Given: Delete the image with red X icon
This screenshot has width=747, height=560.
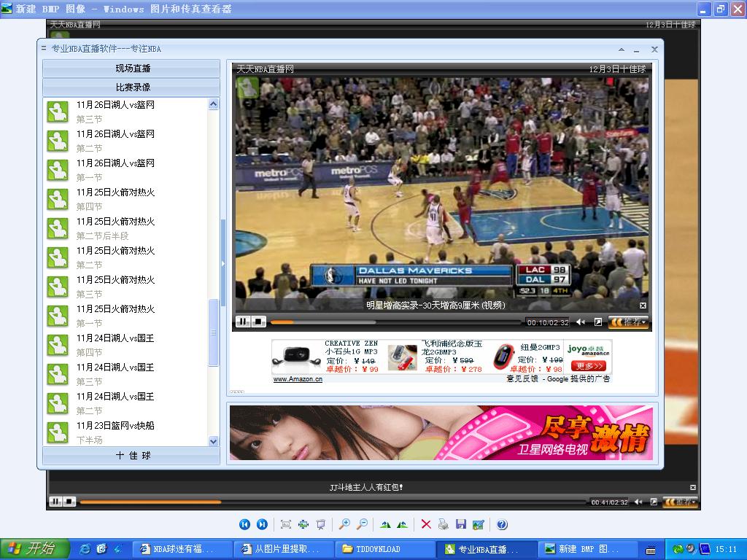Looking at the screenshot, I should click(426, 524).
